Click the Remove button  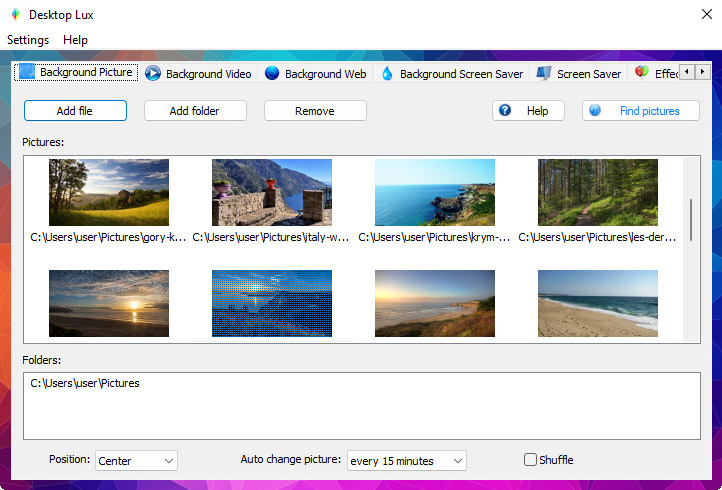coord(315,111)
